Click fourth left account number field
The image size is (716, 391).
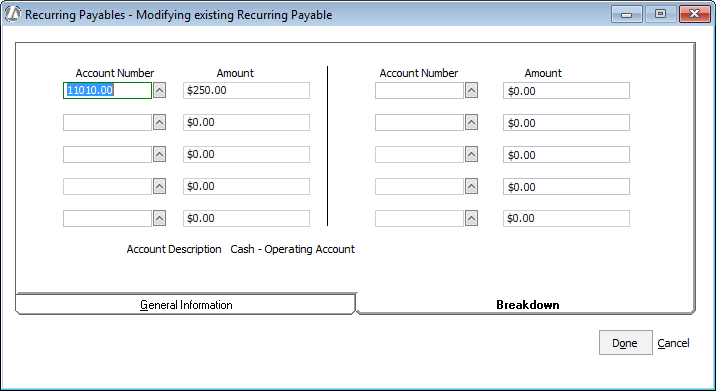pos(107,186)
